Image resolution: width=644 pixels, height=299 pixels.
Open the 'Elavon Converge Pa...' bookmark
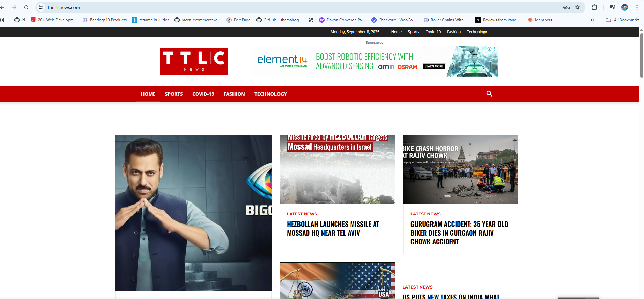(342, 20)
